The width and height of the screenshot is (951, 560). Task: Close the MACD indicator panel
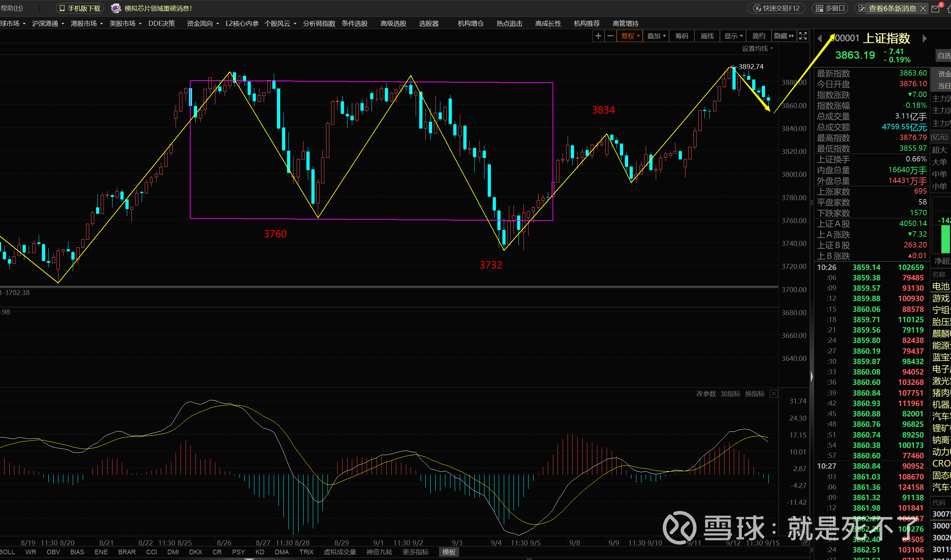click(774, 394)
